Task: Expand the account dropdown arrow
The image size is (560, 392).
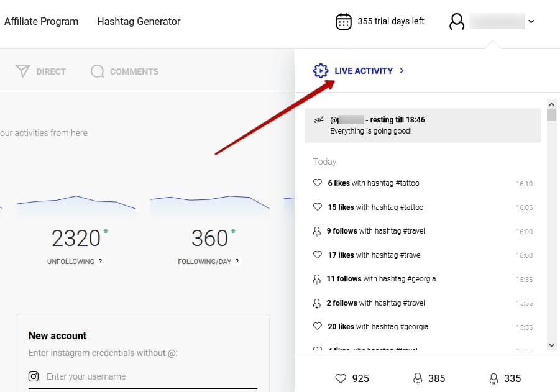Action: [x=531, y=21]
